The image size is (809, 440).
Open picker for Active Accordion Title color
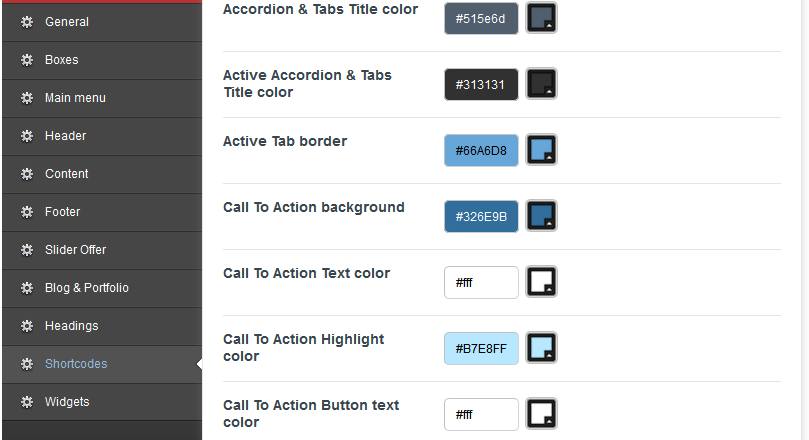click(541, 84)
